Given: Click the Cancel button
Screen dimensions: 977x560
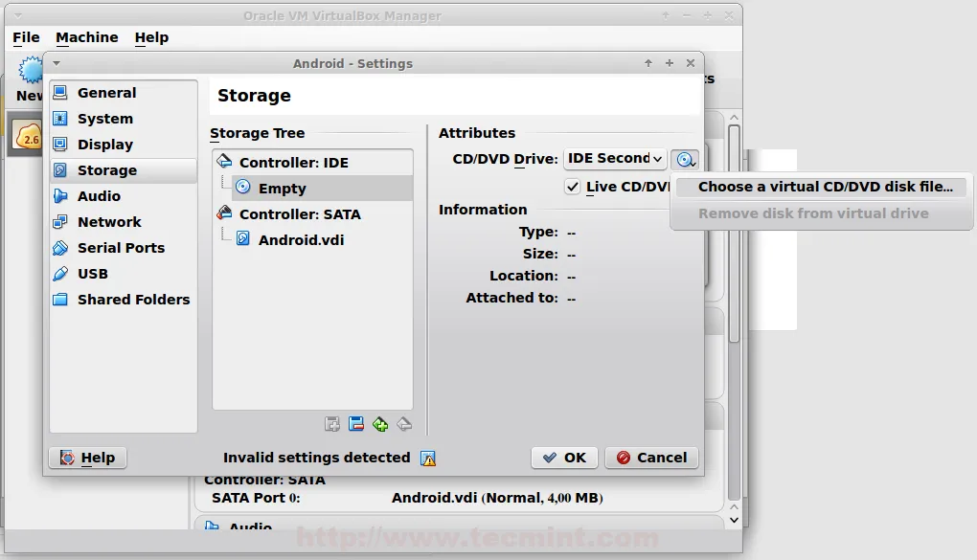Looking at the screenshot, I should (x=651, y=458).
